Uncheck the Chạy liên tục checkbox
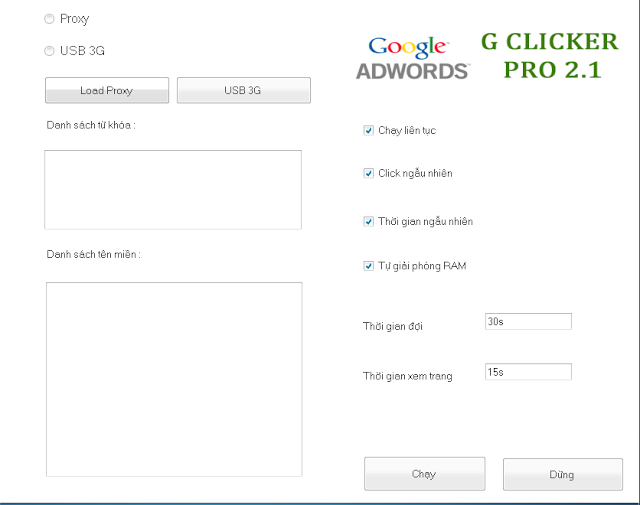Viewport: 640px width, 505px height. [x=369, y=131]
